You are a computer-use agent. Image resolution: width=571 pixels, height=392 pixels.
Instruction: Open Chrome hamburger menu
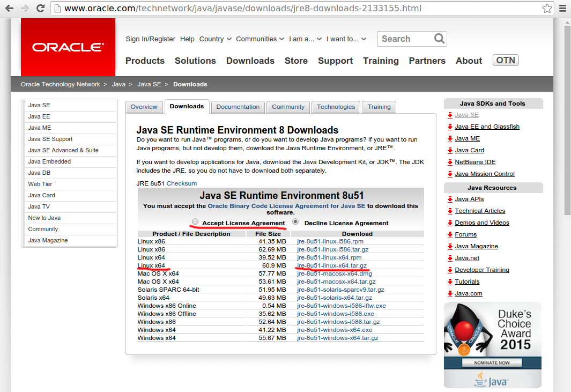click(562, 9)
